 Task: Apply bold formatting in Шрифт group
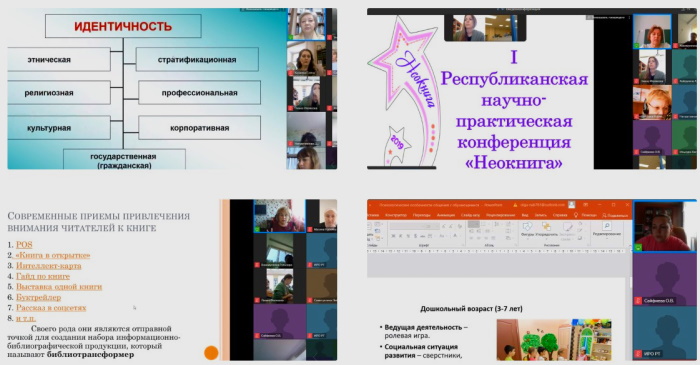[x=393, y=236]
